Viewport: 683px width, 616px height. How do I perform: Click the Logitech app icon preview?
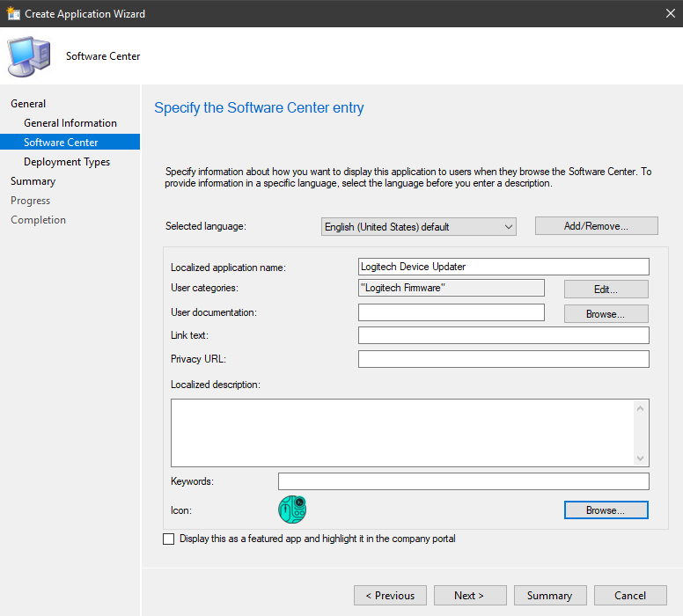click(x=292, y=510)
